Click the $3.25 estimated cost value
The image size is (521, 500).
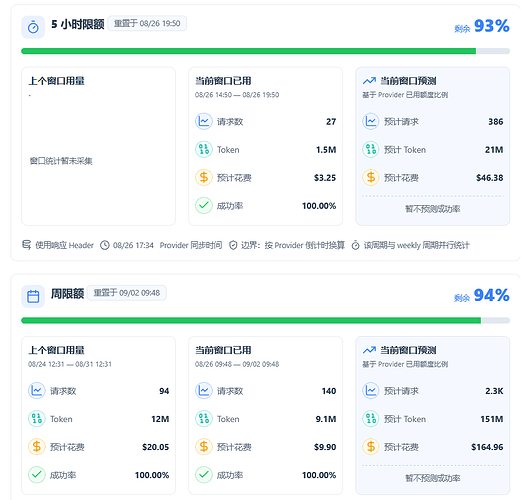point(325,178)
